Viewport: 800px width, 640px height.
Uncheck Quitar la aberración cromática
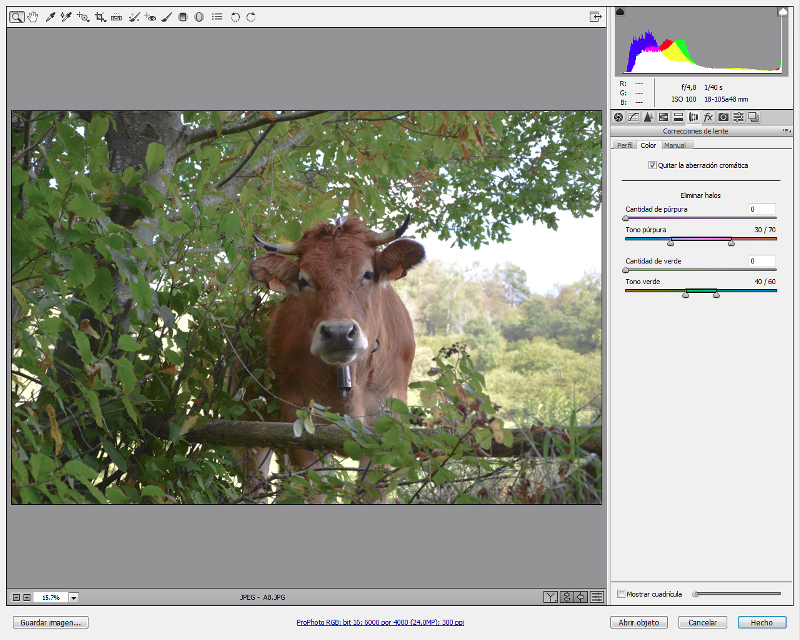coord(652,165)
